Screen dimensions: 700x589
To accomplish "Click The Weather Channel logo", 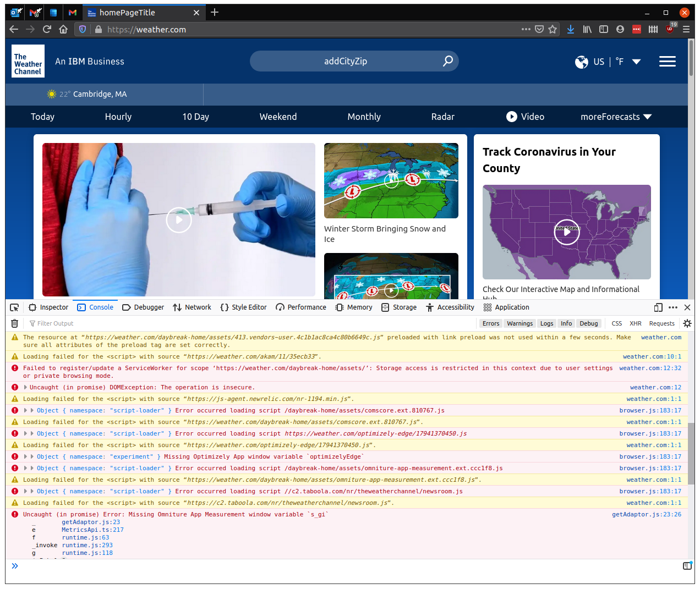I will coord(28,61).
